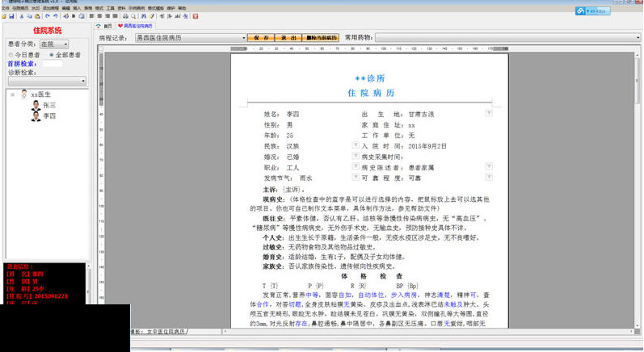This screenshot has width=644, height=352.
Task: Click the align left toolbar icon
Action: point(91,16)
